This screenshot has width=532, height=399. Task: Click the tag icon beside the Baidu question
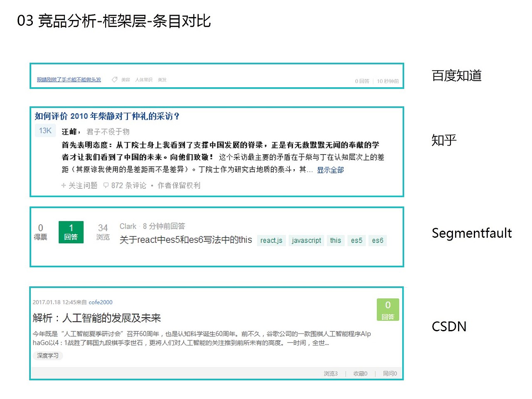point(114,79)
